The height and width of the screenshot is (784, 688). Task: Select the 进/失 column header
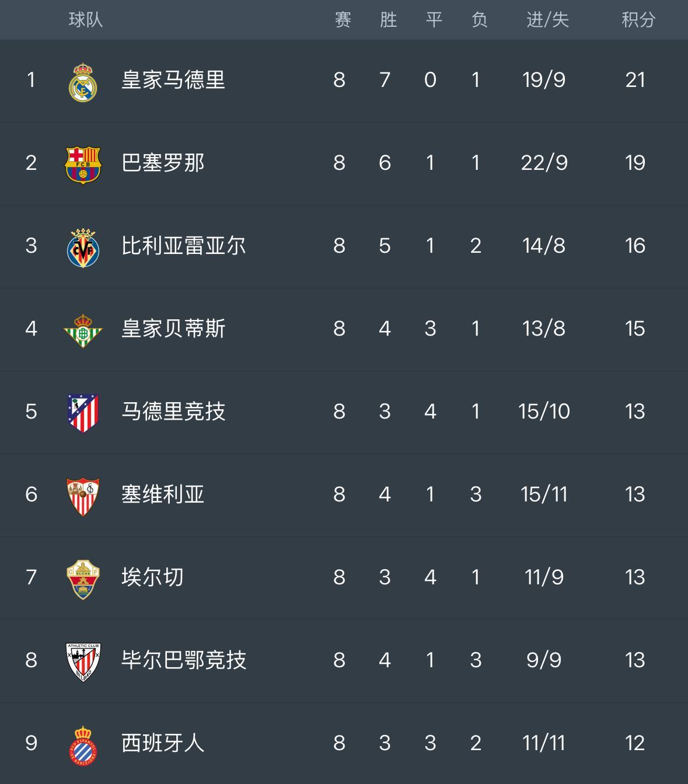(x=547, y=20)
